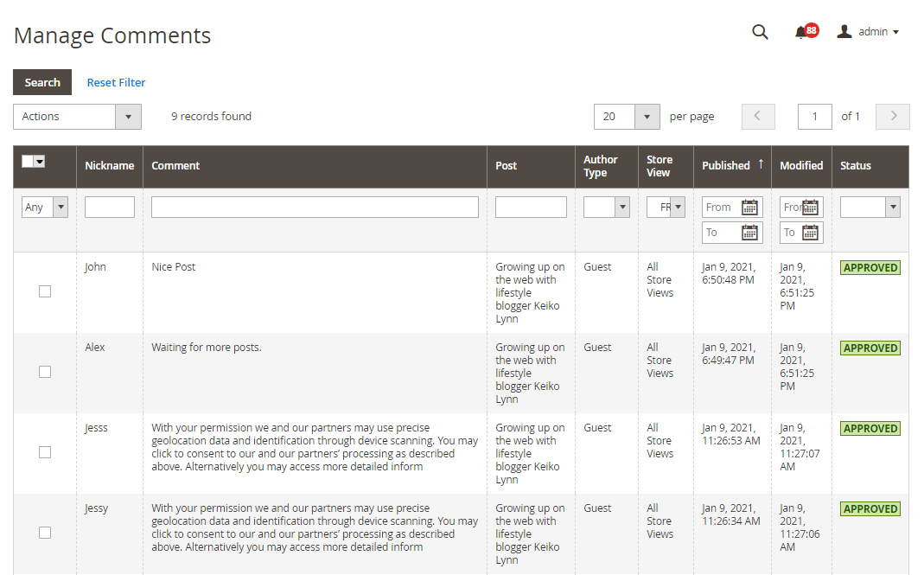Click the '9 records found' text
Screen dimensions: 924x575
[211, 116]
